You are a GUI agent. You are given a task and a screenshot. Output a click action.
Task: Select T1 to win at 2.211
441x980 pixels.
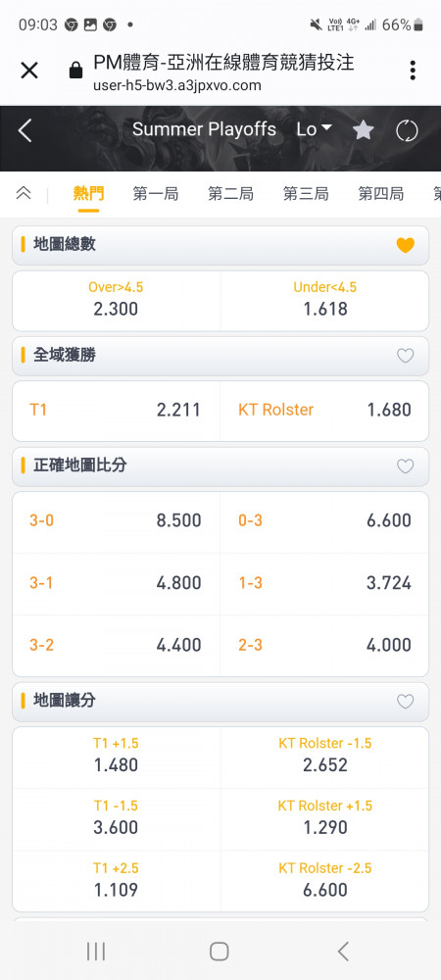click(117, 410)
